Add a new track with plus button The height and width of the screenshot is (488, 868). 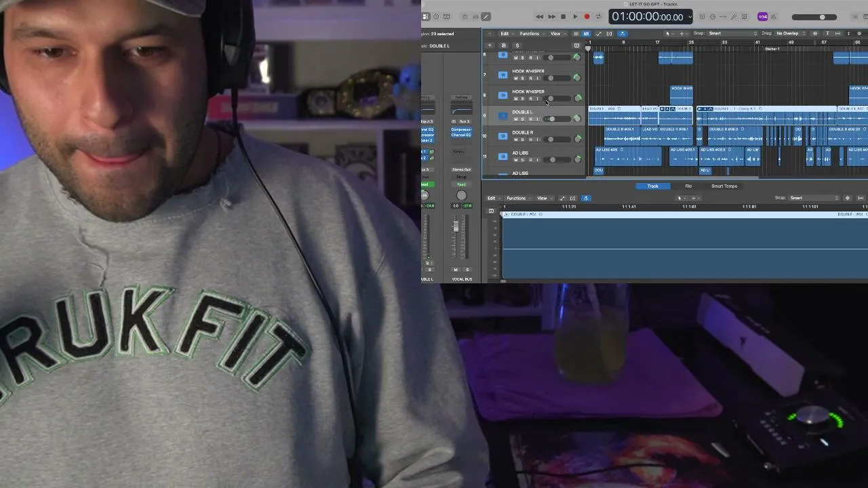(x=490, y=45)
